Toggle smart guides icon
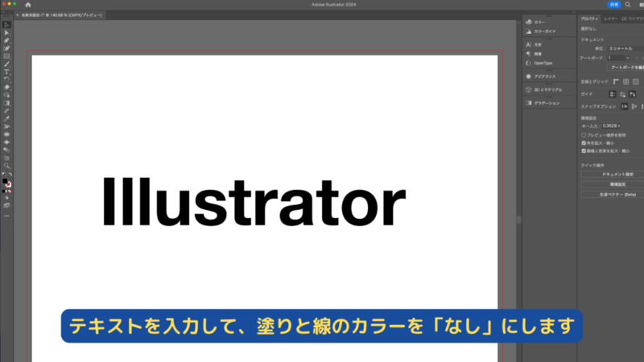644x362 pixels. 633,94
